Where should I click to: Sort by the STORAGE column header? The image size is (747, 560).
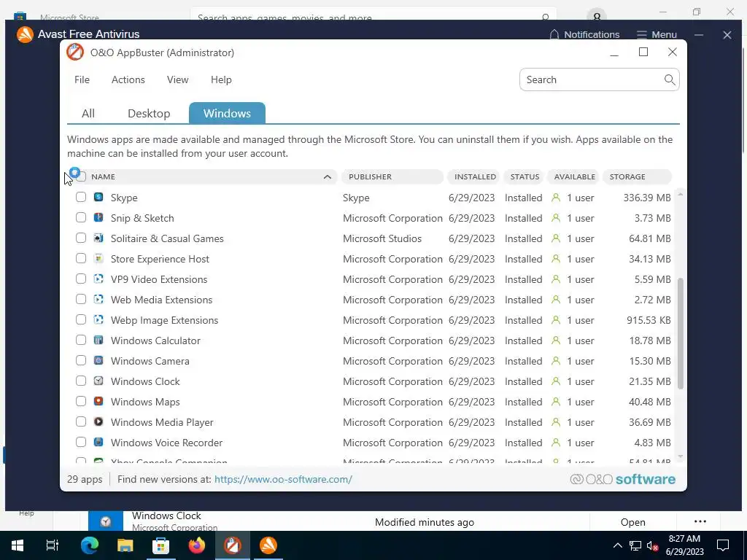[x=638, y=176]
